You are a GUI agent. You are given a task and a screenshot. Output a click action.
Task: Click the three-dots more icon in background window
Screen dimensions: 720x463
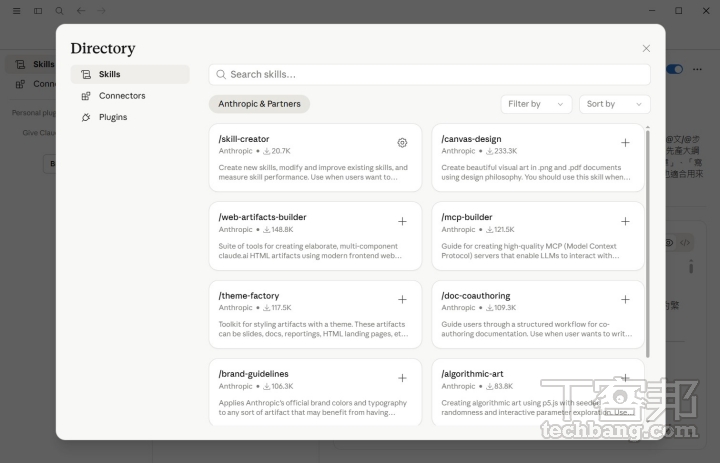(x=698, y=69)
